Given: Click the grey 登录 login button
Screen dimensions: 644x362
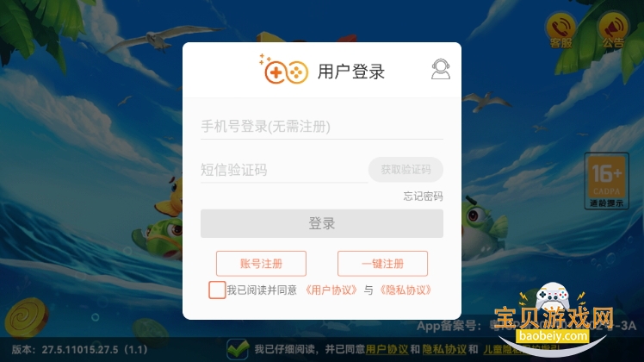Looking at the screenshot, I should (322, 223).
